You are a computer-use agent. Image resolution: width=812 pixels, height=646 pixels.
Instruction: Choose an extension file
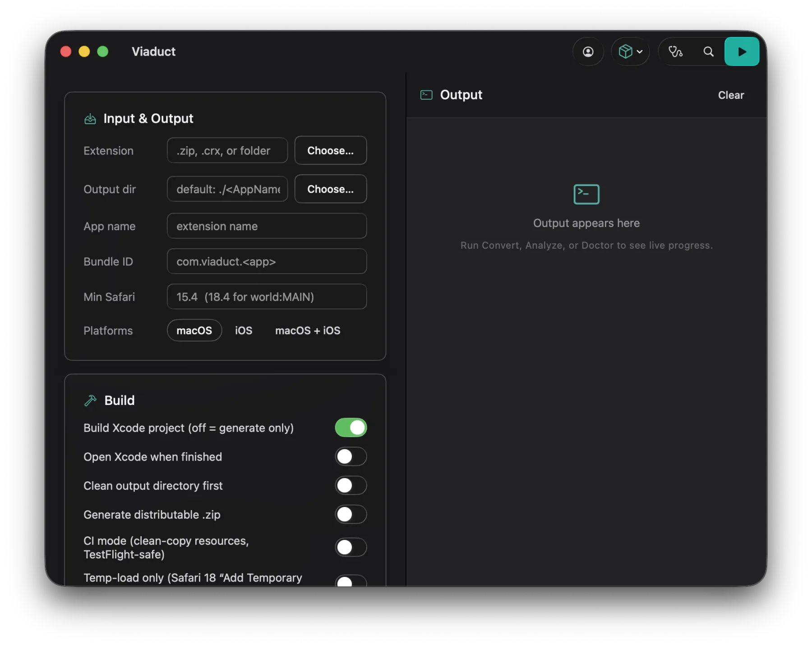330,150
